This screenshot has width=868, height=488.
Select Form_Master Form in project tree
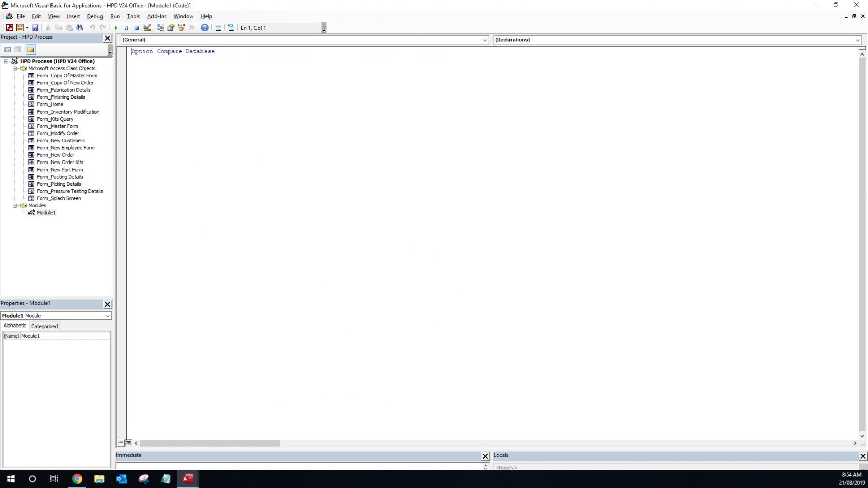[57, 126]
